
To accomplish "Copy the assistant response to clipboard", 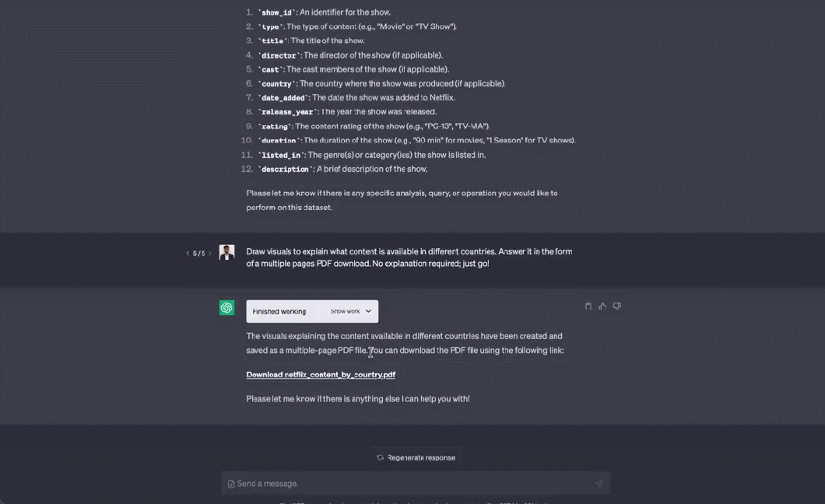I will (588, 306).
